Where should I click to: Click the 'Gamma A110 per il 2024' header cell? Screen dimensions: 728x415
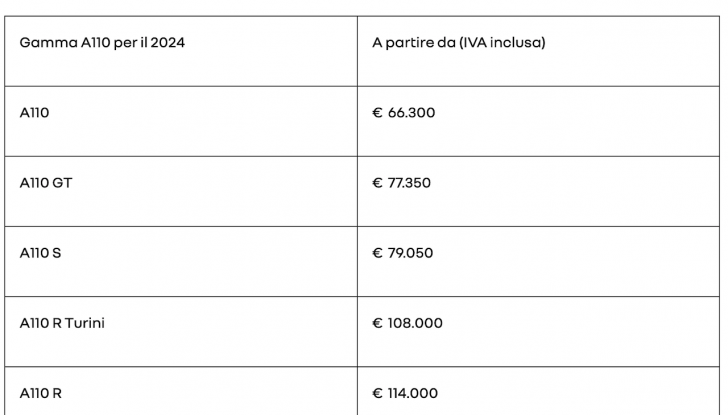[x=101, y=44]
